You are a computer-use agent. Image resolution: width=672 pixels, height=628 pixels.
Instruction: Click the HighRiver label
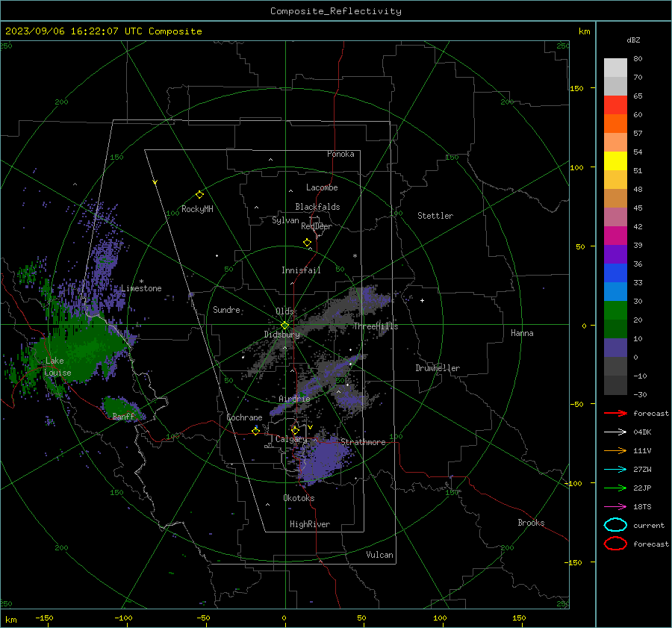(310, 524)
